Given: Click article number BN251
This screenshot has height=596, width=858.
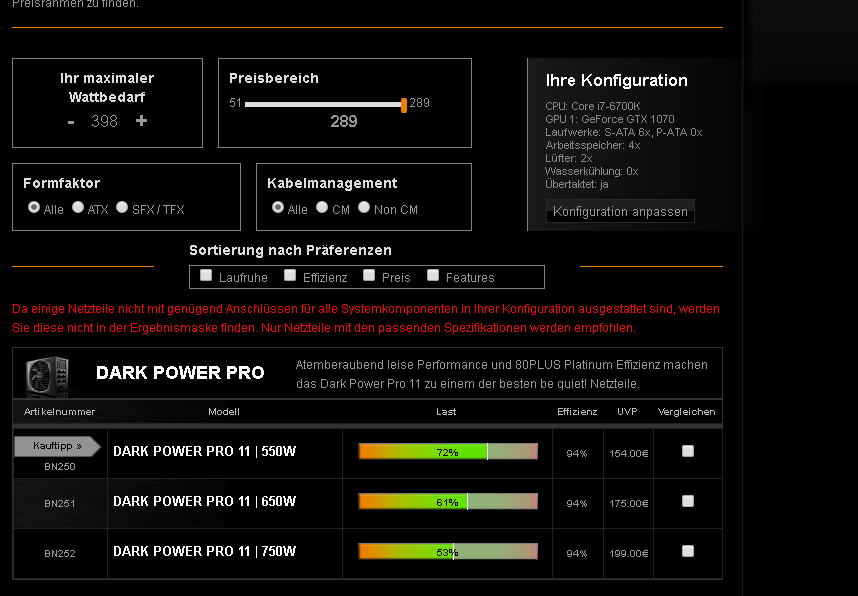Looking at the screenshot, I should (60, 504).
